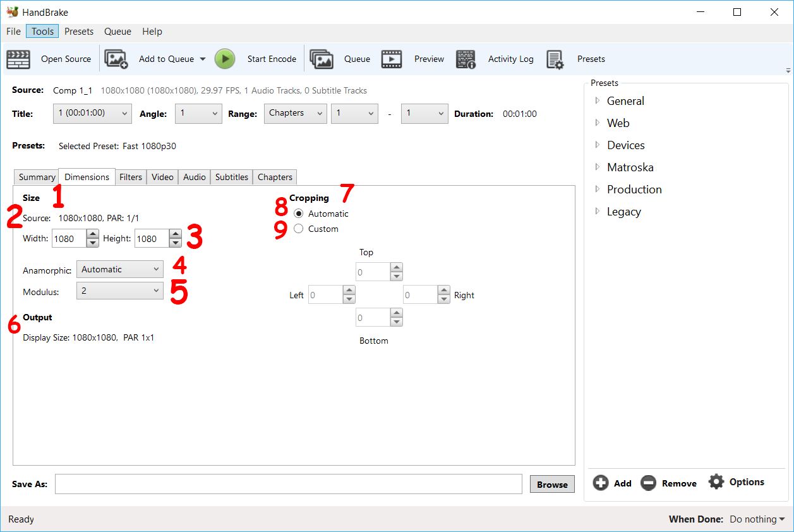Click the 'Fast 1080p30' selected preset text
This screenshot has width=794, height=532.
pyautogui.click(x=150, y=146)
